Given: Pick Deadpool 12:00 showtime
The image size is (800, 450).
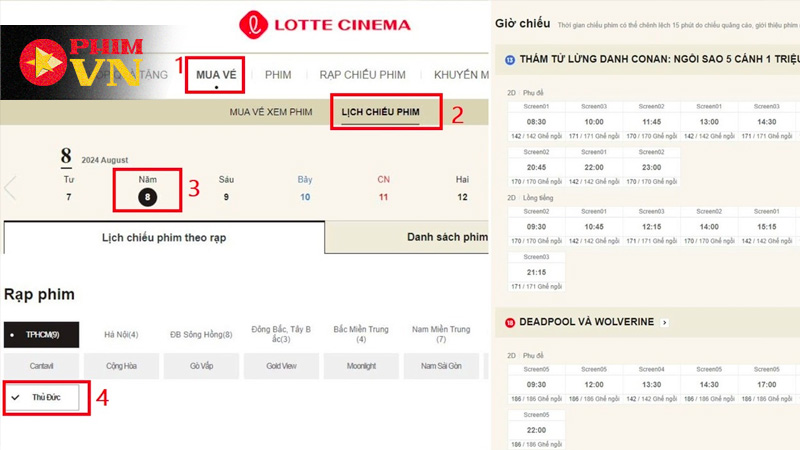Looking at the screenshot, I should click(x=594, y=385).
